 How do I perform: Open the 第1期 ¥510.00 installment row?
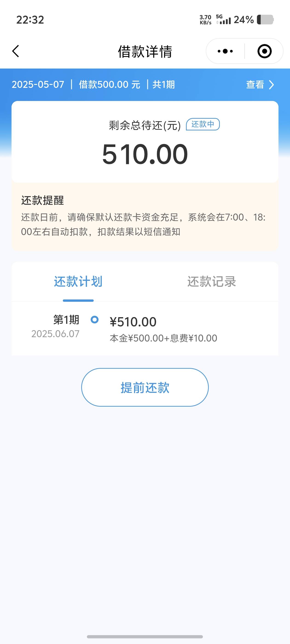[145, 328]
